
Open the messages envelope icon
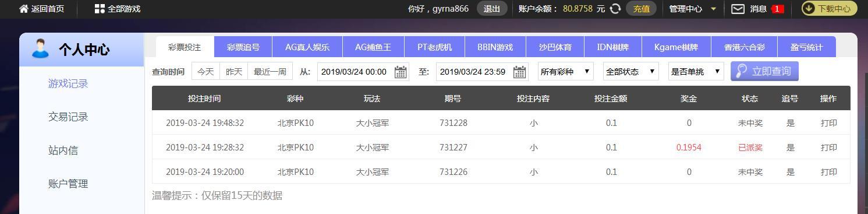[738, 9]
